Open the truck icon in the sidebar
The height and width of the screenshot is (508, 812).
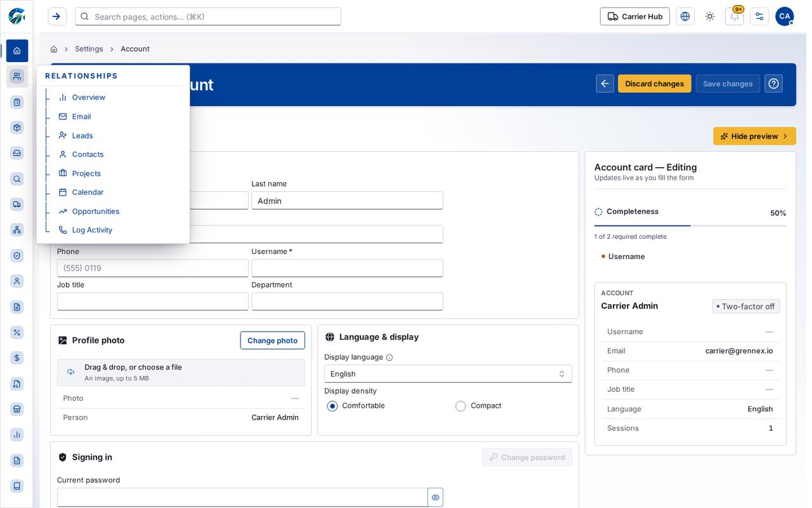coord(17,204)
